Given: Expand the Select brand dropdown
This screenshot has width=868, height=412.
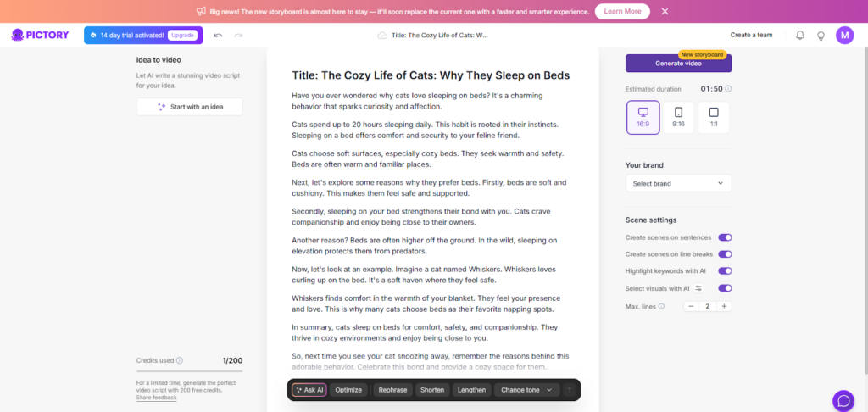Looking at the screenshot, I should [678, 183].
